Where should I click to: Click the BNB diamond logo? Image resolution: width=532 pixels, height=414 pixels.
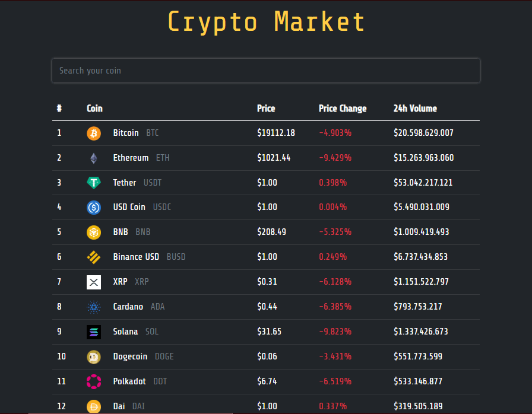tap(93, 233)
